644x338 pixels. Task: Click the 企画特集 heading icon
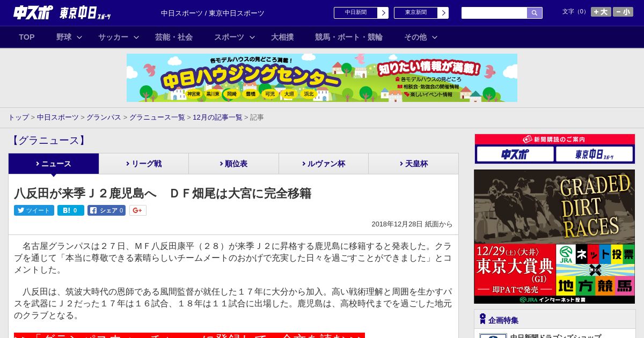point(482,319)
